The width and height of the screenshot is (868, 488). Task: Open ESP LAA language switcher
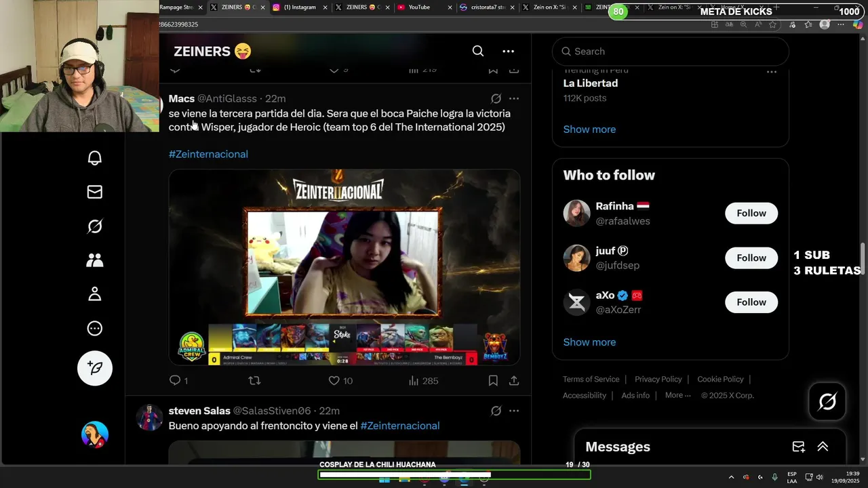coord(792,477)
